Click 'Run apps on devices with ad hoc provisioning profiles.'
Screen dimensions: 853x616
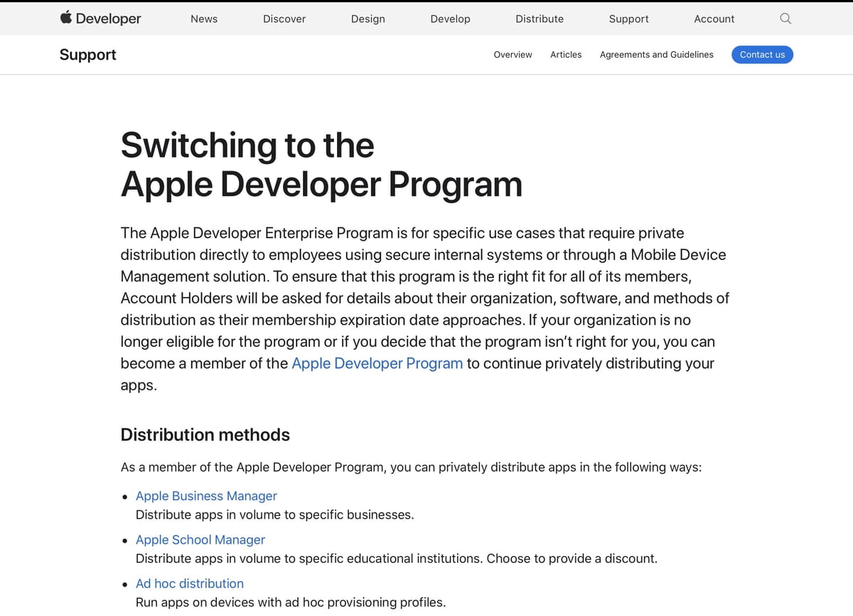tap(291, 603)
